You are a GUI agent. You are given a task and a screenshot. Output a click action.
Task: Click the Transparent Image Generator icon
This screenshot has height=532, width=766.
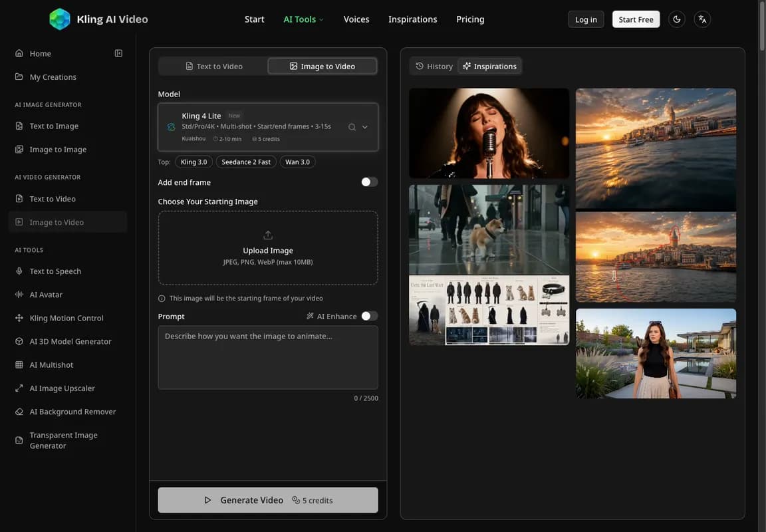(19, 440)
